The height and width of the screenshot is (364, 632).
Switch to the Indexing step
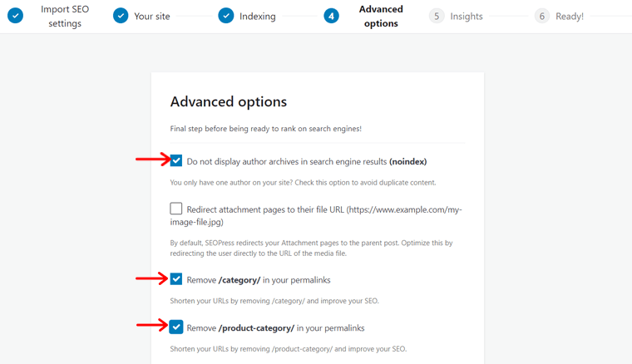point(258,16)
